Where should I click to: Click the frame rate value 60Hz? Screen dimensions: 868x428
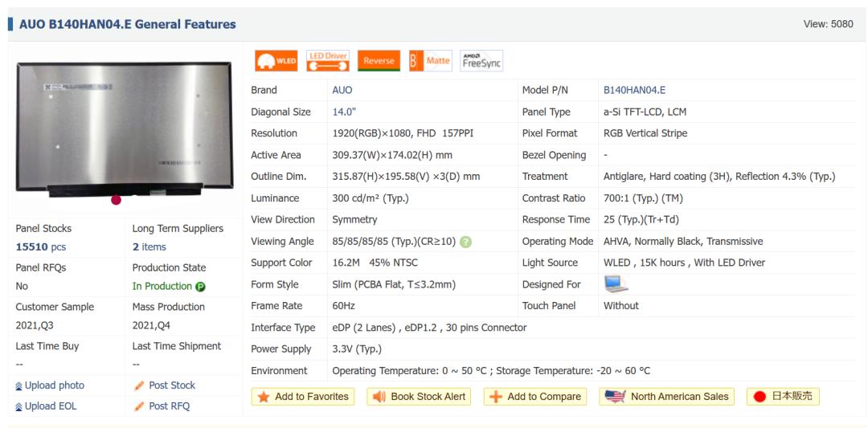343,306
